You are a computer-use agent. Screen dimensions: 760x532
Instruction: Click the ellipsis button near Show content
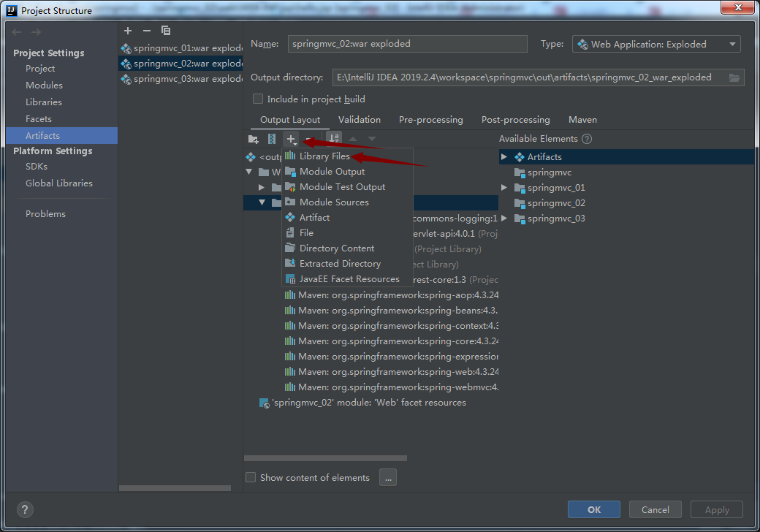pyautogui.click(x=388, y=477)
